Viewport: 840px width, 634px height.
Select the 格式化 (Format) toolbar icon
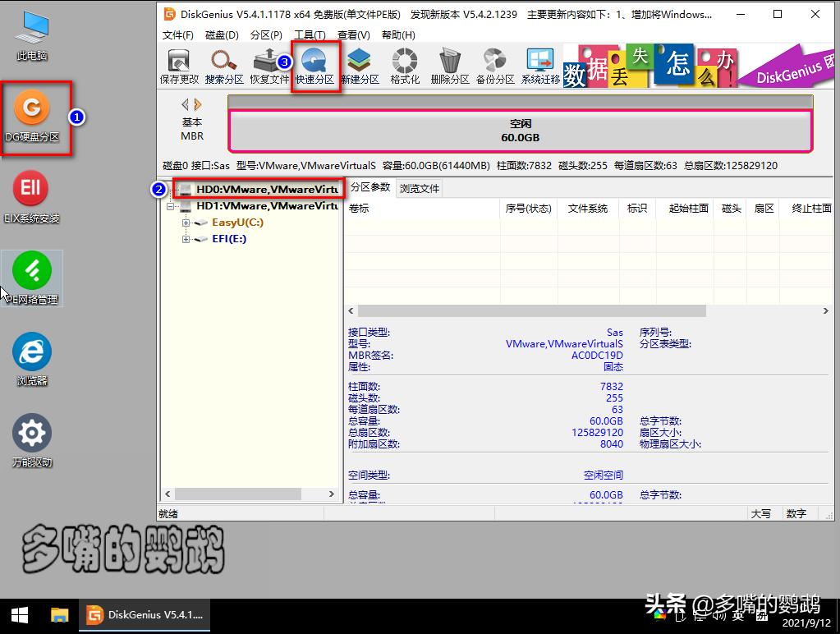(x=404, y=67)
